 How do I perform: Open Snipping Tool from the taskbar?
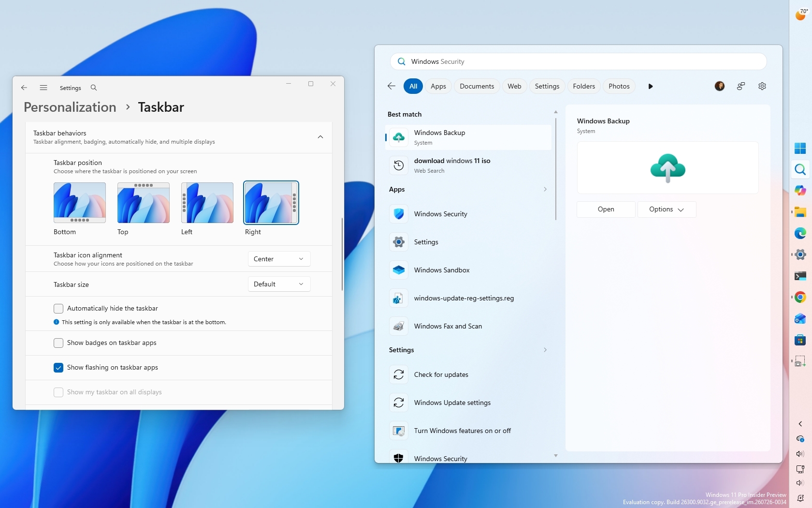800,361
